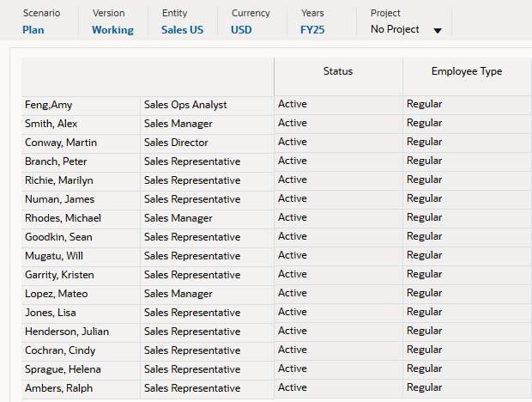Click the Status column header

click(x=338, y=72)
